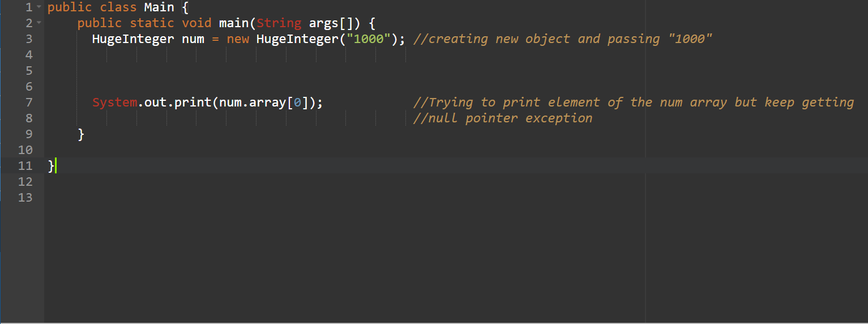Collapse the Main class fold arrow
The width and height of the screenshot is (868, 324).
click(39, 8)
